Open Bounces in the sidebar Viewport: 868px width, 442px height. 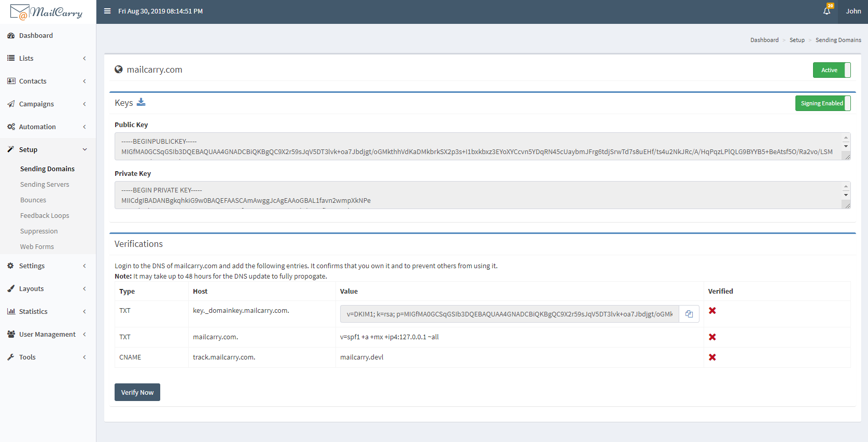[33, 200]
